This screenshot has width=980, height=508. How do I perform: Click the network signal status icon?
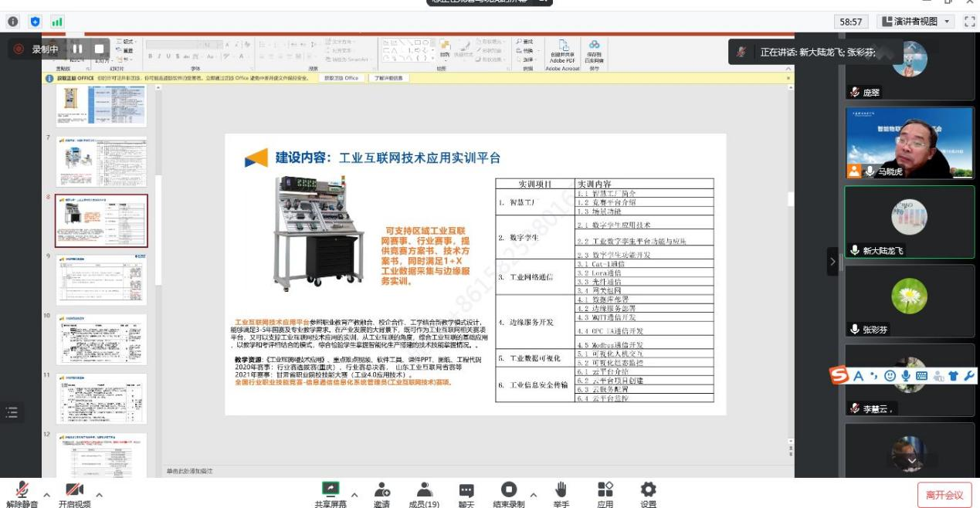tap(57, 22)
